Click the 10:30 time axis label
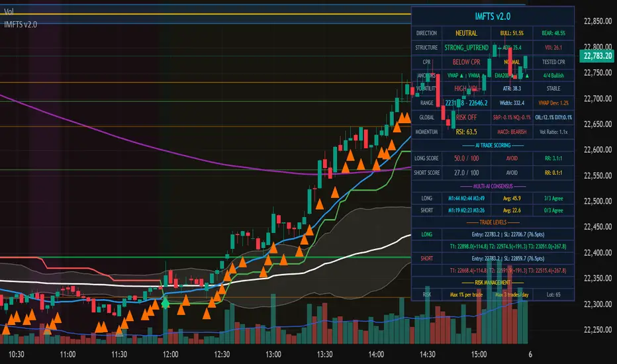The width and height of the screenshot is (617, 364). point(16,355)
